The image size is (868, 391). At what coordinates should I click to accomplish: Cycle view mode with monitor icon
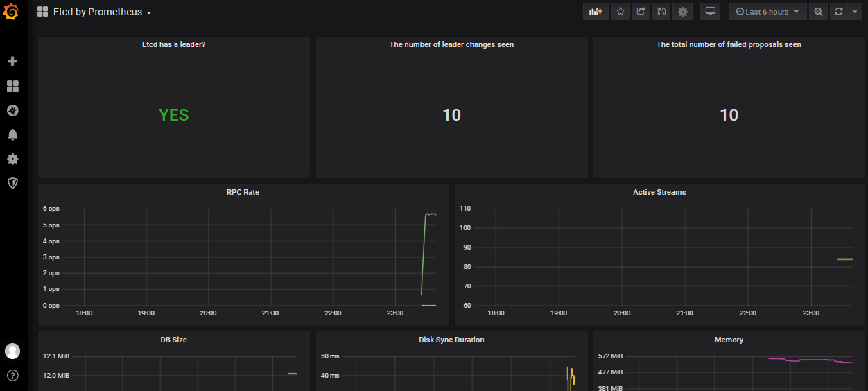click(710, 12)
